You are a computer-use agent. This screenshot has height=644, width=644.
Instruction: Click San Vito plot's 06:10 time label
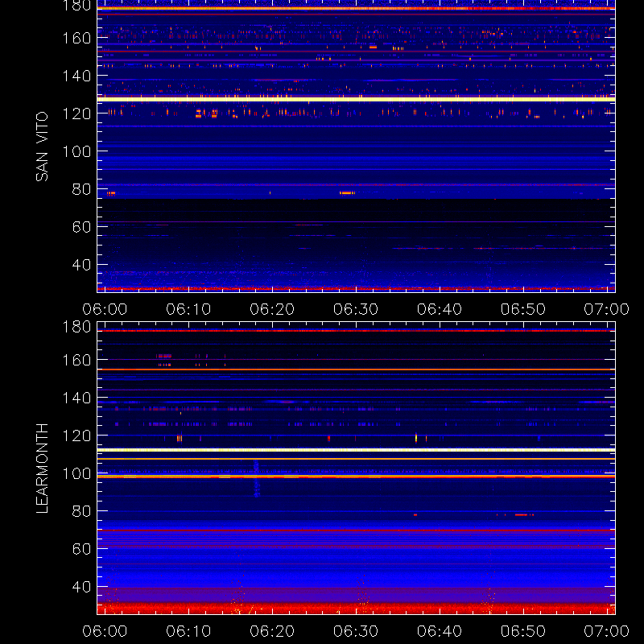pos(188,309)
